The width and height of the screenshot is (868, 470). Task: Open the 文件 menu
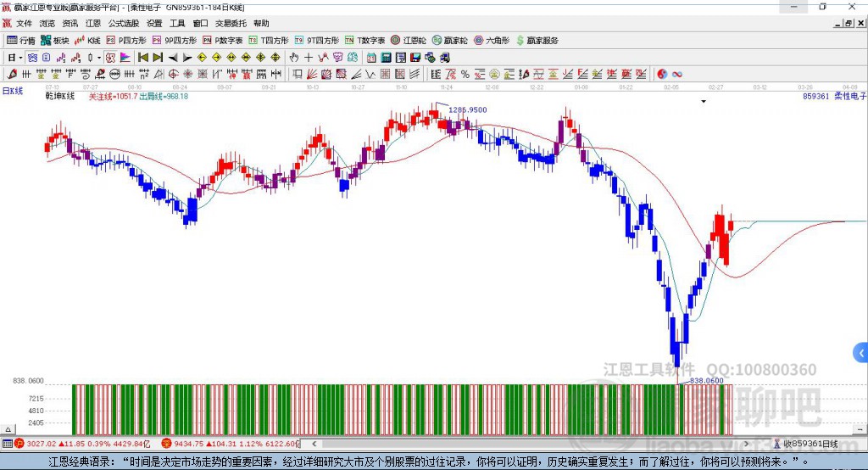pos(25,23)
